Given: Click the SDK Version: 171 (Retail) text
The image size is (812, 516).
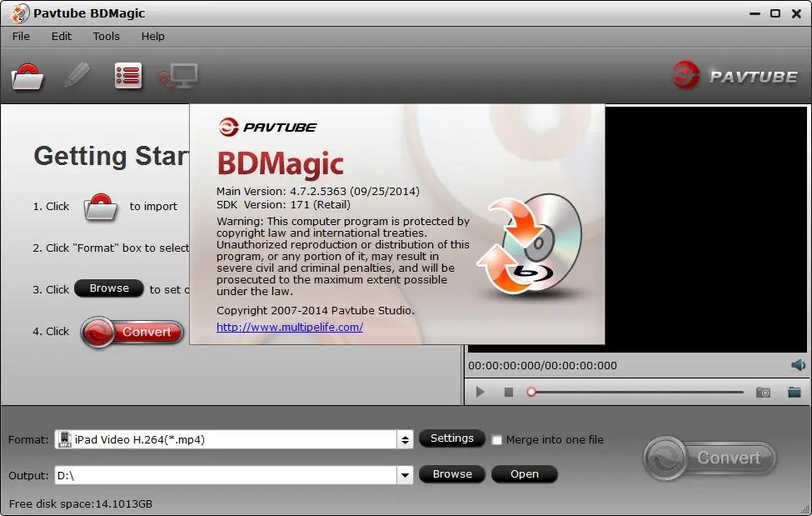Looking at the screenshot, I should pos(283,205).
